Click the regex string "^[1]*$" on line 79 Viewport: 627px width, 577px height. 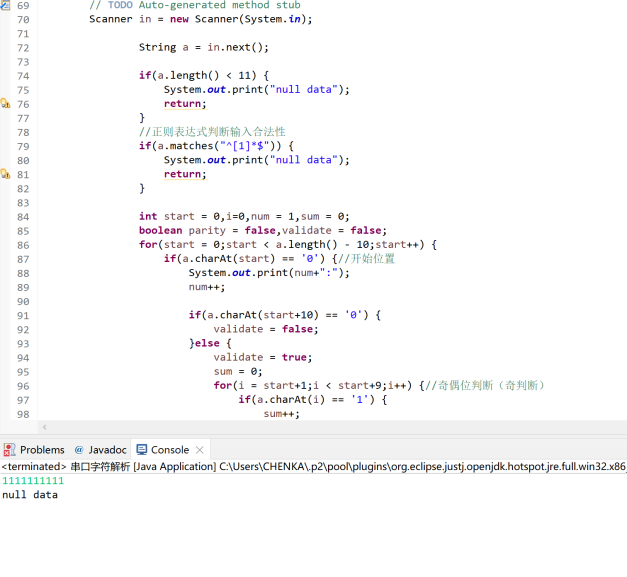click(245, 146)
